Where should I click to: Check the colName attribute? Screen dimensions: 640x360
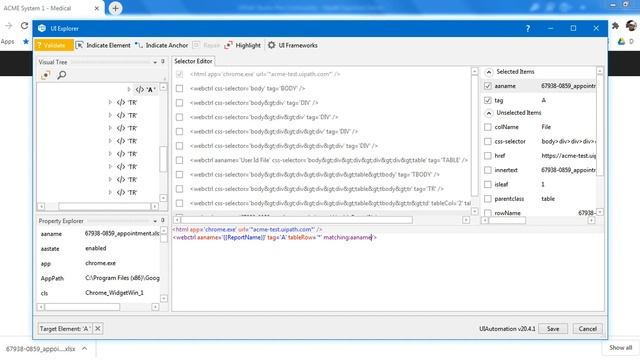487,127
